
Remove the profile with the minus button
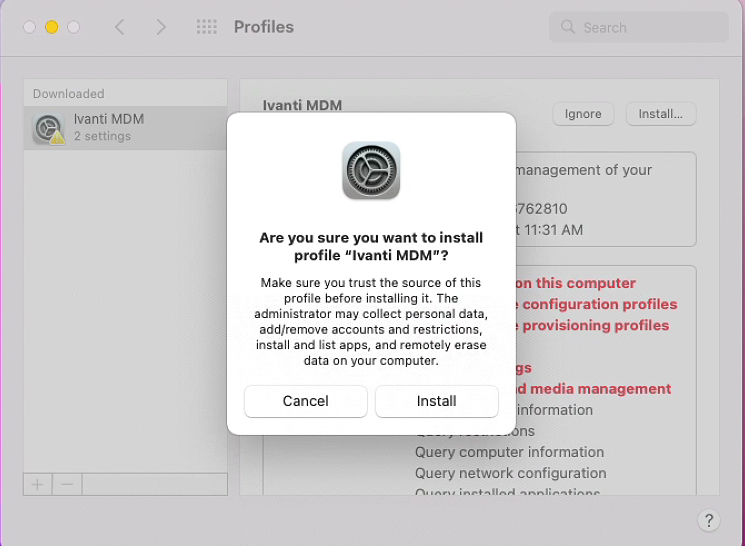click(x=67, y=485)
